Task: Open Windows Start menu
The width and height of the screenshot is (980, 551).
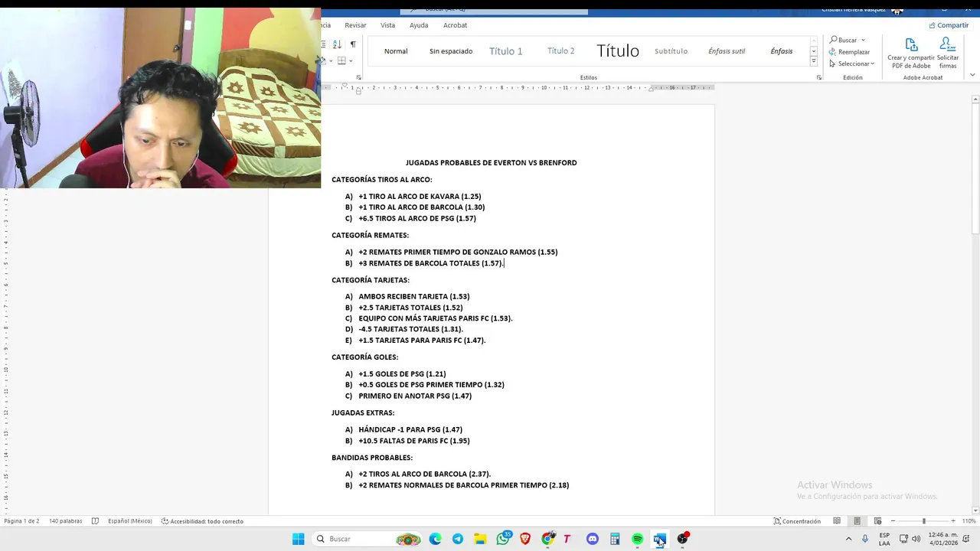Action: pos(298,539)
